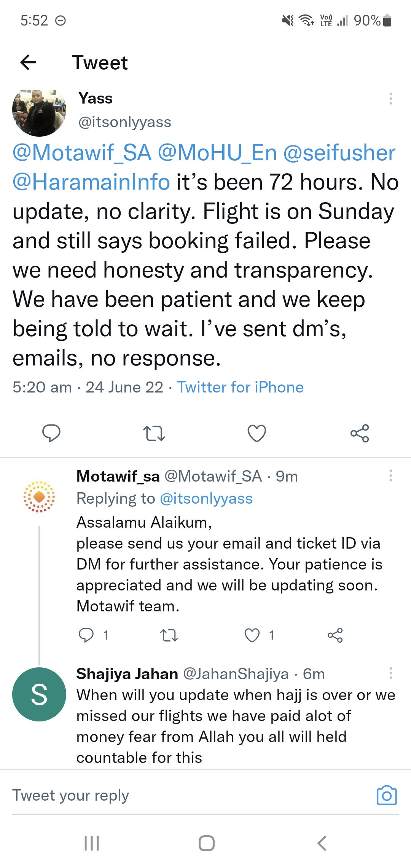The height and width of the screenshot is (868, 411).
Task: Share the Motawif_sa reply
Action: (x=335, y=635)
